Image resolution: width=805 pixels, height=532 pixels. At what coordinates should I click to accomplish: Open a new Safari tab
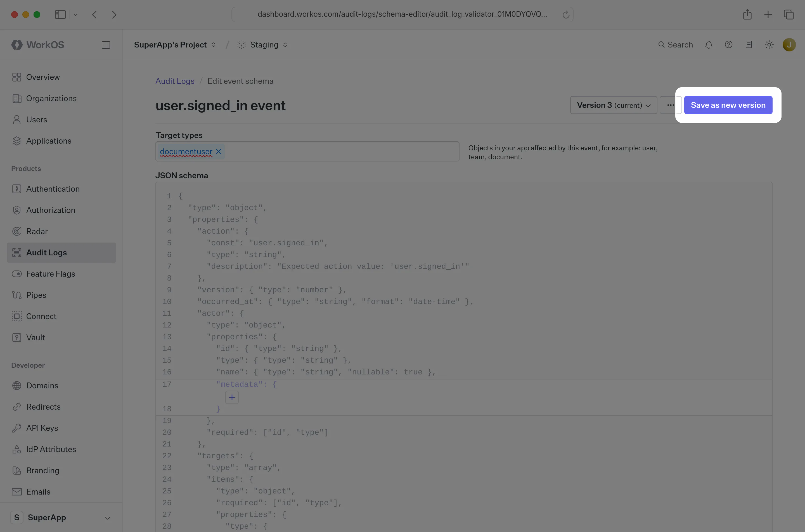click(x=768, y=15)
